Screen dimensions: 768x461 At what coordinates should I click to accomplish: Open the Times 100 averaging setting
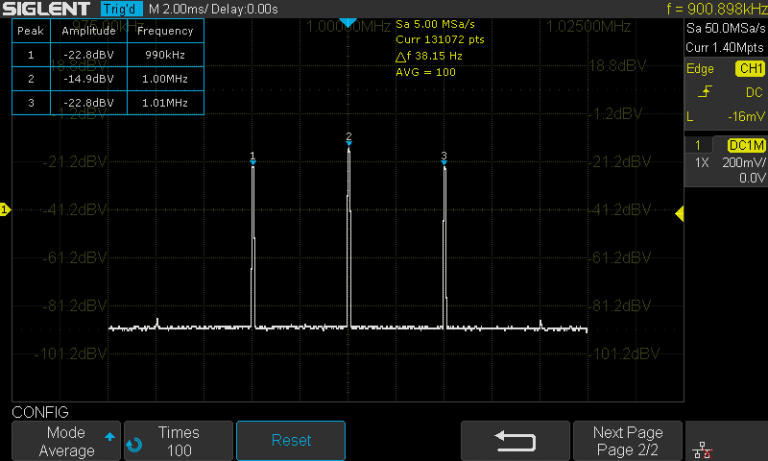tap(179, 441)
